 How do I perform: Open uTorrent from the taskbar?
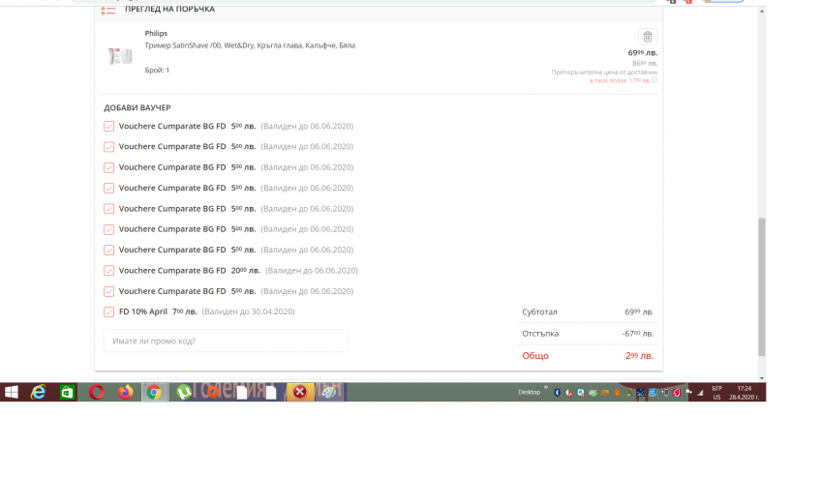[x=183, y=392]
